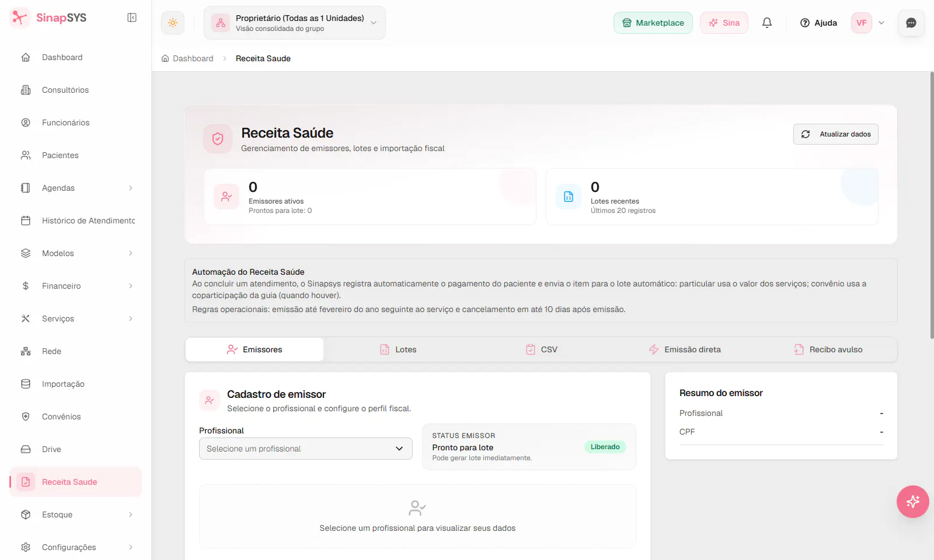The height and width of the screenshot is (560, 934).
Task: Open the chat bubble icon
Action: (x=911, y=23)
